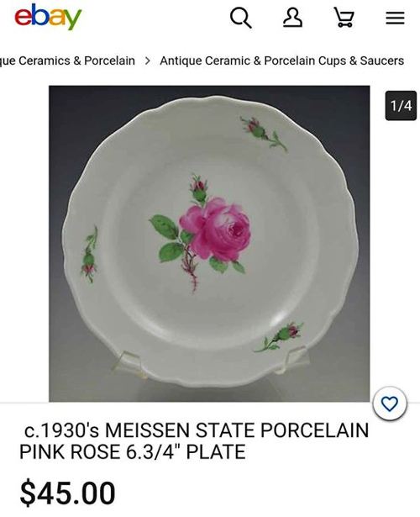Tap the rosebud painted on the plate's left rim
This screenshot has height=517, width=420.
(x=89, y=255)
